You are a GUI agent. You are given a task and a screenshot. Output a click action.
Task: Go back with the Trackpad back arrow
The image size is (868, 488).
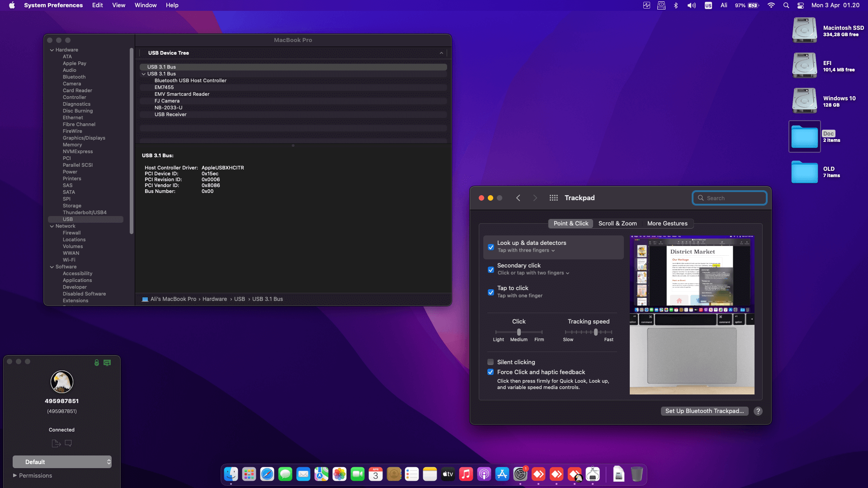[x=518, y=198]
